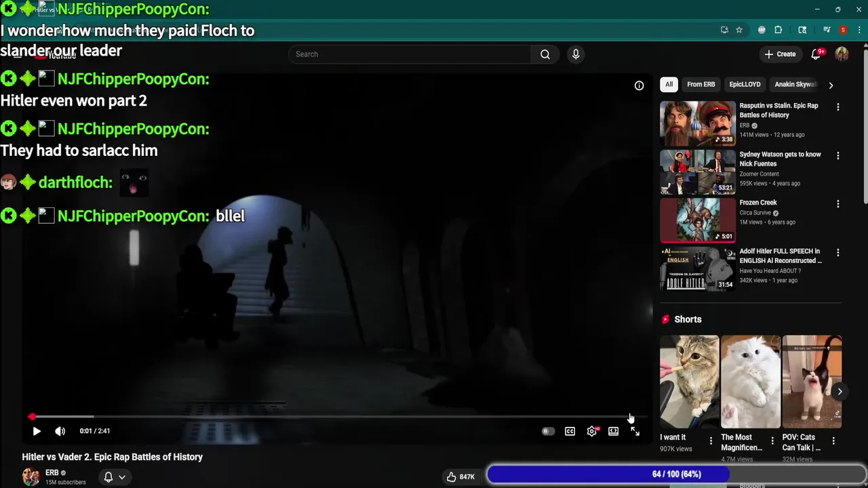Play the Hitler vs Vader 2 video
The height and width of the screenshot is (488, 868).
(x=37, y=431)
